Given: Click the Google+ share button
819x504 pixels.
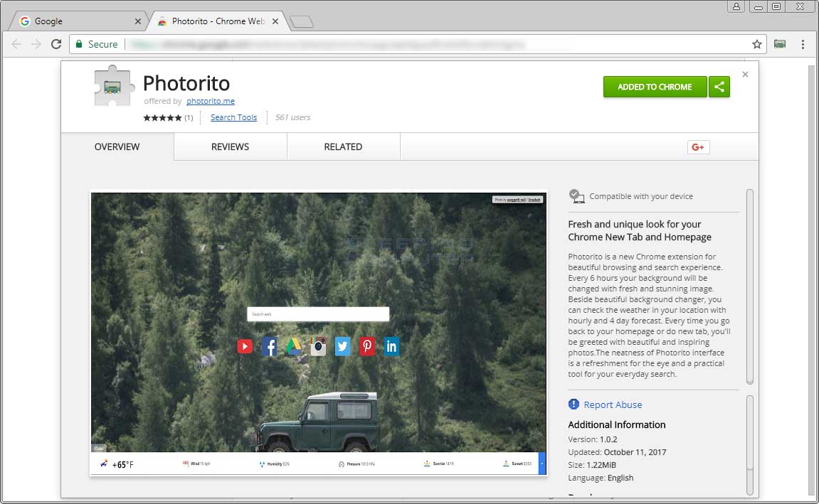Looking at the screenshot, I should point(698,147).
